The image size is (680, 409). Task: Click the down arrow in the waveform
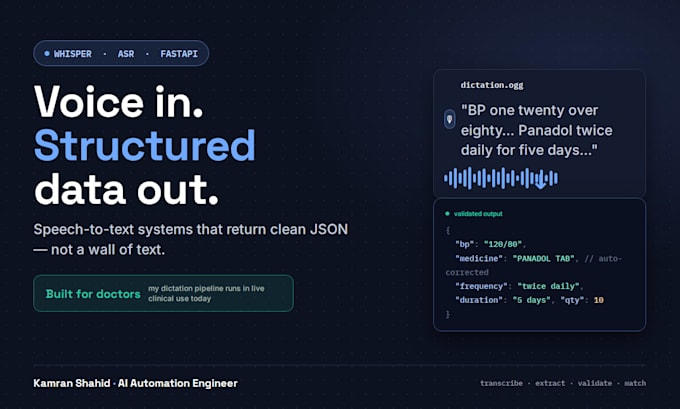pos(540,181)
